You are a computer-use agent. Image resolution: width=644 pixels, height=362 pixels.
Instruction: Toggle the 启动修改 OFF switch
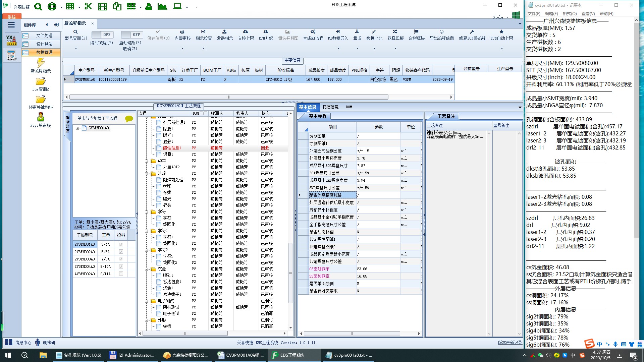coord(132,35)
